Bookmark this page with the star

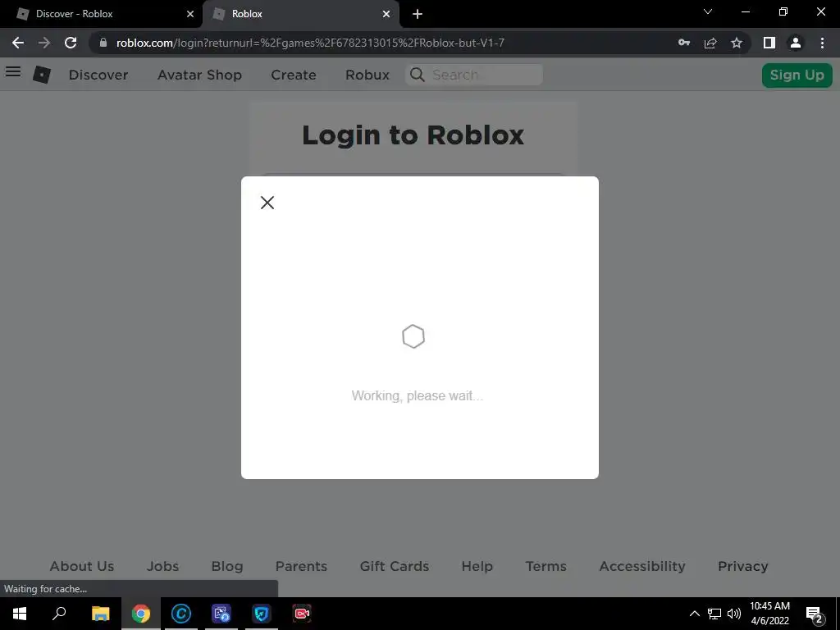coord(737,43)
